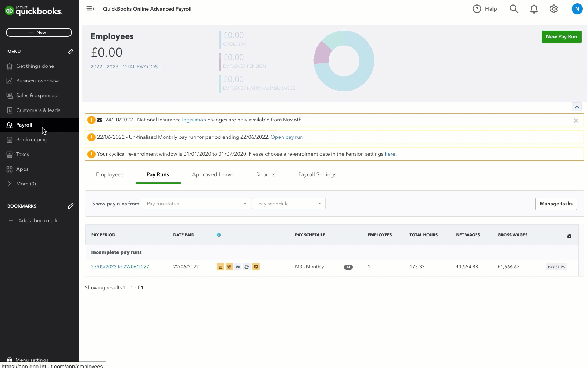The width and height of the screenshot is (588, 368).
Task: Click the warning icon on re-enrolment notice
Action: click(x=91, y=154)
